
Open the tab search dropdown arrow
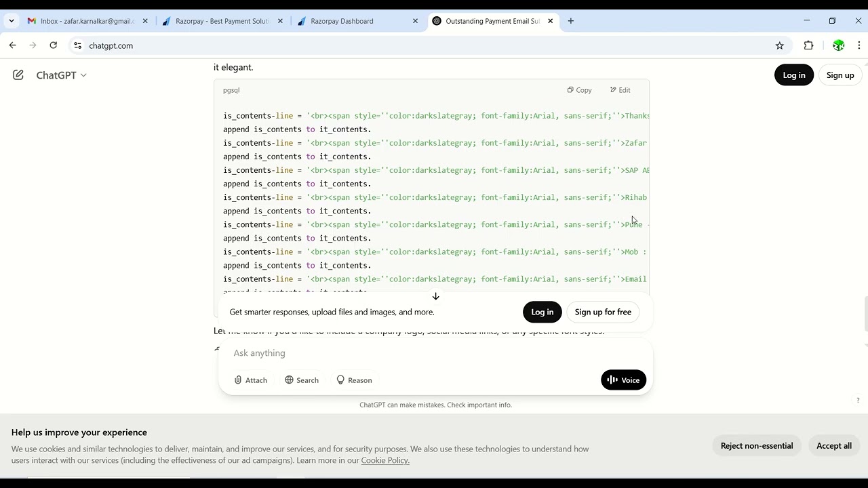12,21
